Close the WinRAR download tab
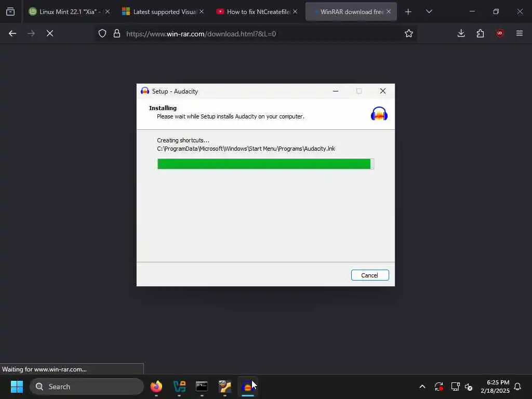Screen dimensions: 532x399 point(389,12)
